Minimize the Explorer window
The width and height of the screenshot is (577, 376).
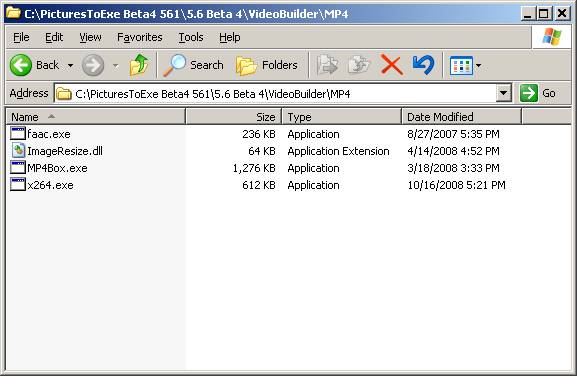[x=527, y=14]
